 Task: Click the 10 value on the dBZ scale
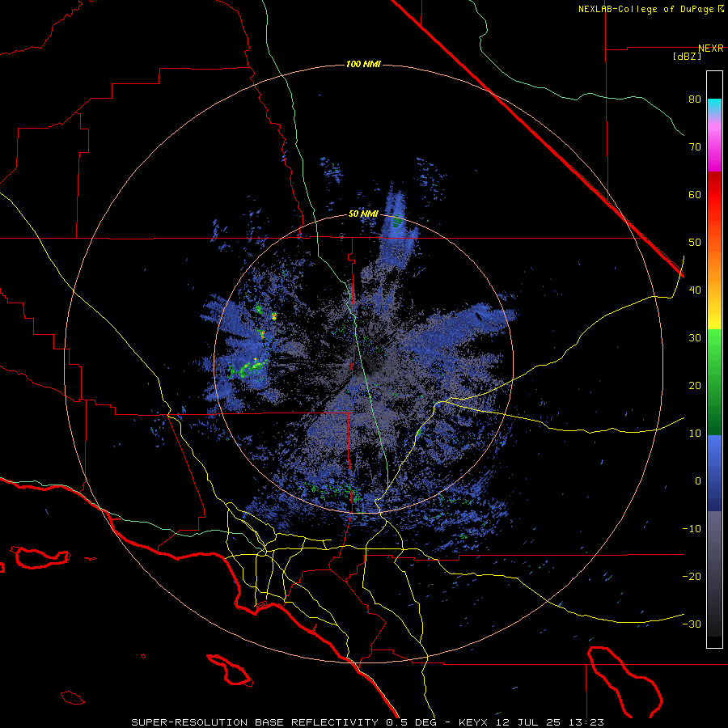click(x=695, y=434)
